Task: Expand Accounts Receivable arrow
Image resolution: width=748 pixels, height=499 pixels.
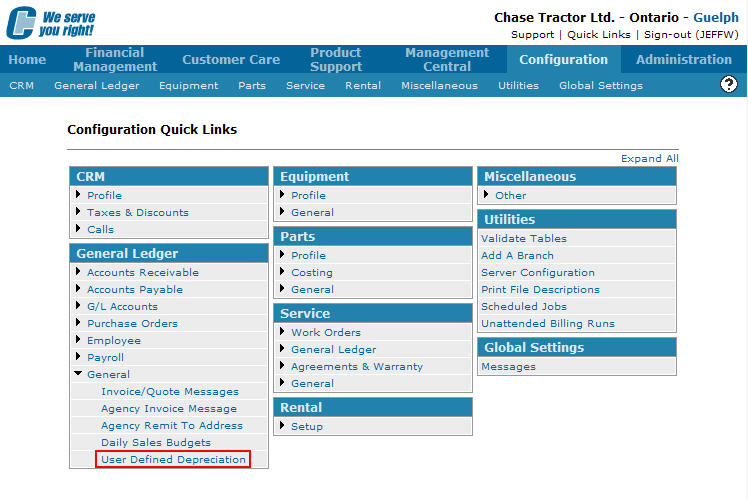Action: pyautogui.click(x=78, y=272)
